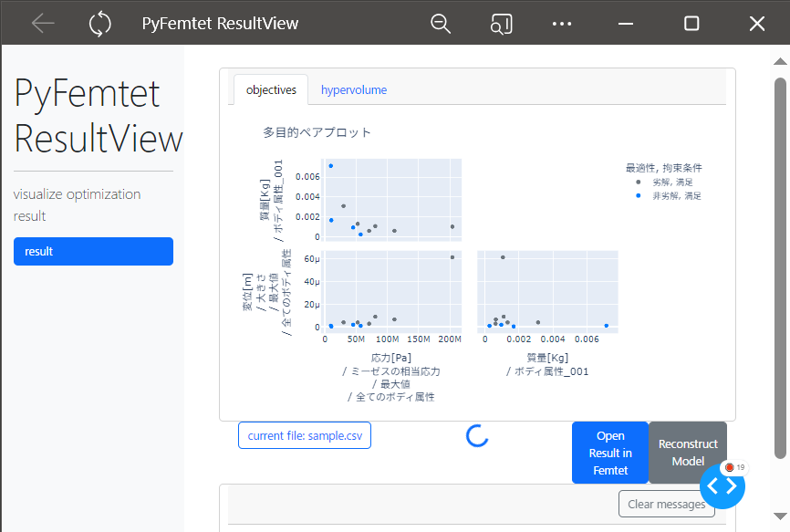Close the PyFemtet ResultView window
This screenshot has height=532, width=790.
[x=757, y=24]
